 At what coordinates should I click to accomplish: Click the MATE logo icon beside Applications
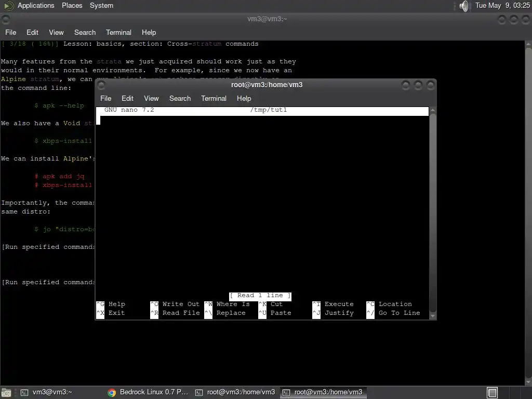9,6
